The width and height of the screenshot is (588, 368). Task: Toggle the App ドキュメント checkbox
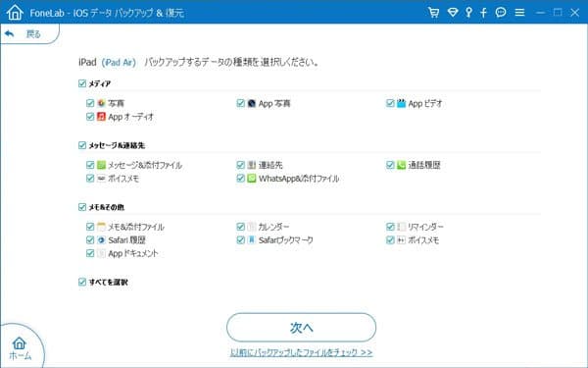coord(90,253)
